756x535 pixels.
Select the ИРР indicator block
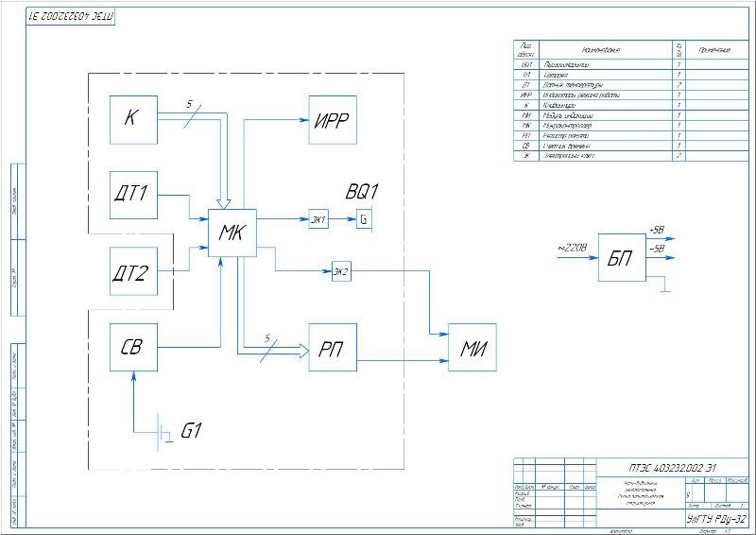tap(333, 120)
